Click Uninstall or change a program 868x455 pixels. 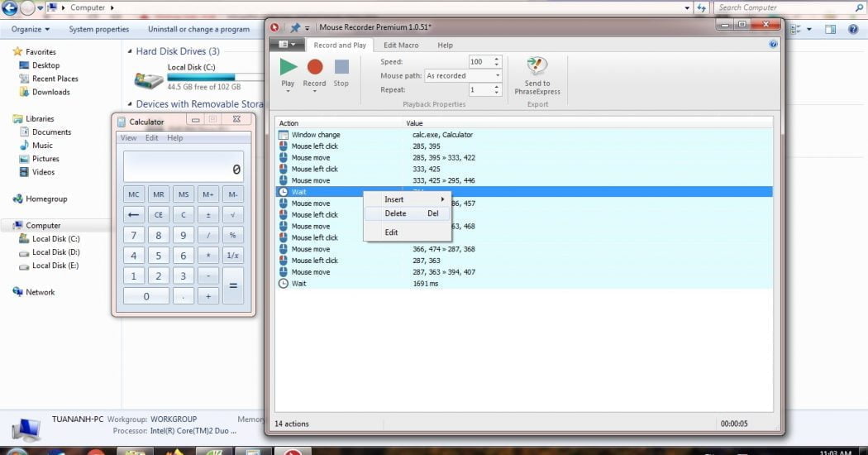198,29
